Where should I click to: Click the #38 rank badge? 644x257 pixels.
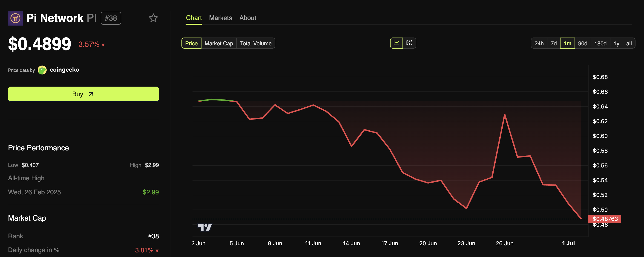111,18
